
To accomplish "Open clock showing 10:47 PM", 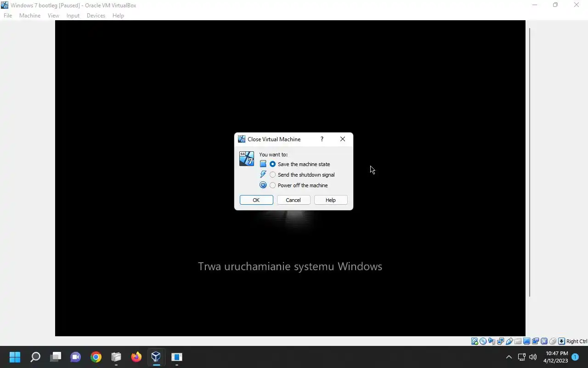I will [556, 357].
